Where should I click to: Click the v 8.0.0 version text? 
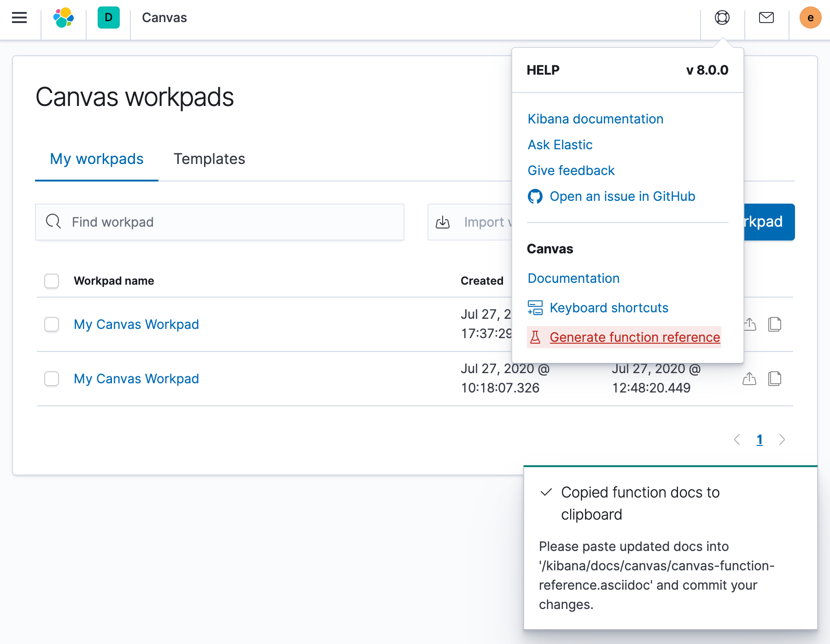(x=707, y=70)
